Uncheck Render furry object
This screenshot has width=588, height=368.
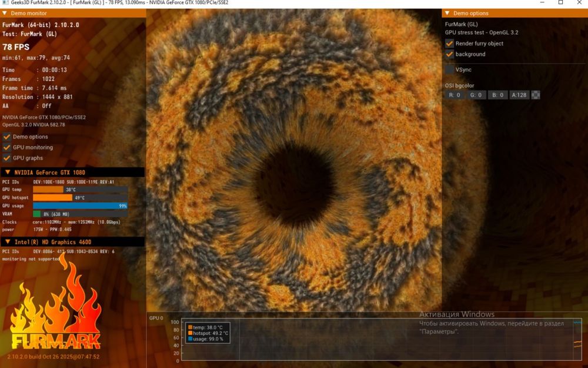coord(449,44)
